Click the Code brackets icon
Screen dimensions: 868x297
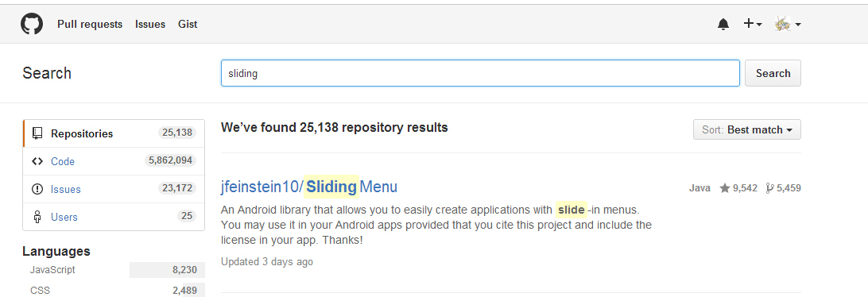[37, 161]
